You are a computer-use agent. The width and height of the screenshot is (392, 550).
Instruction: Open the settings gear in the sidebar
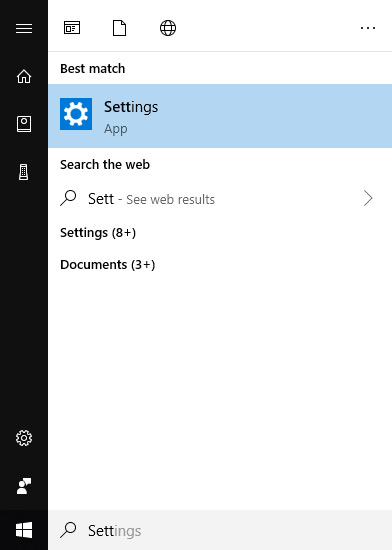[x=24, y=438]
